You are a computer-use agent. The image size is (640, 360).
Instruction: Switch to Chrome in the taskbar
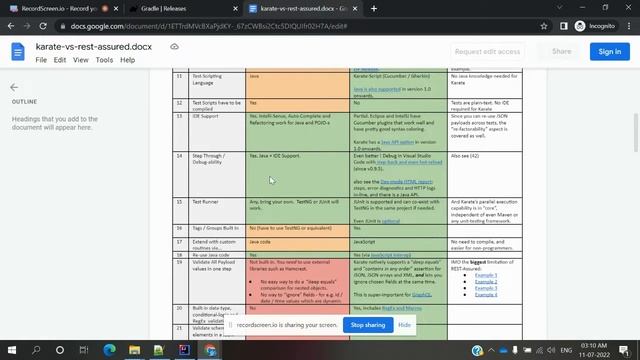point(210,350)
